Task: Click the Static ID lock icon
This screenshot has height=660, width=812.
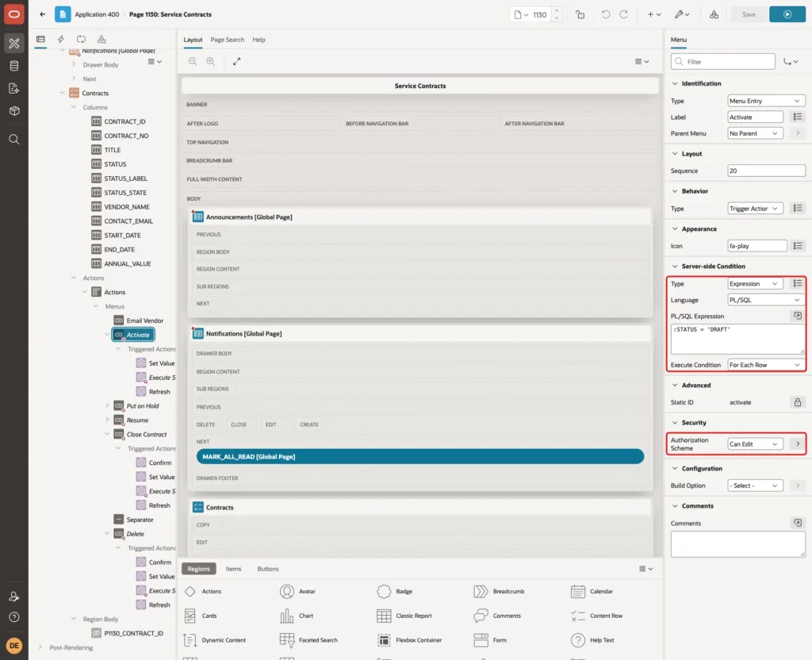Action: pos(798,402)
